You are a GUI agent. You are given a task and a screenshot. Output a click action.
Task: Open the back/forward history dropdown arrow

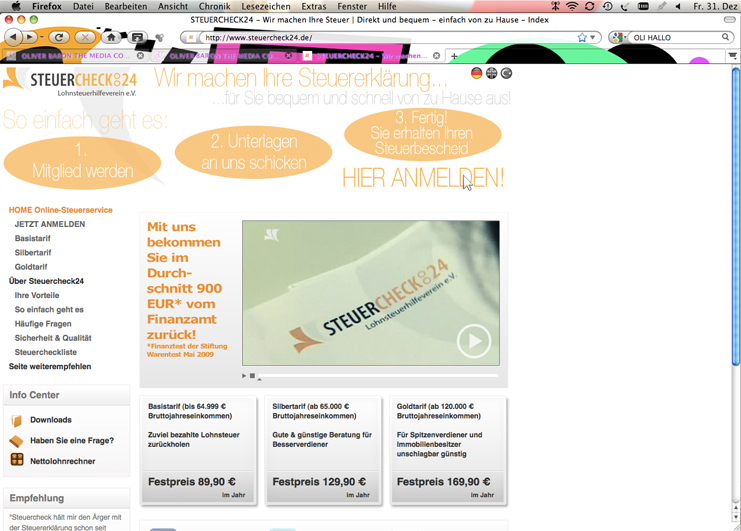[x=42, y=37]
